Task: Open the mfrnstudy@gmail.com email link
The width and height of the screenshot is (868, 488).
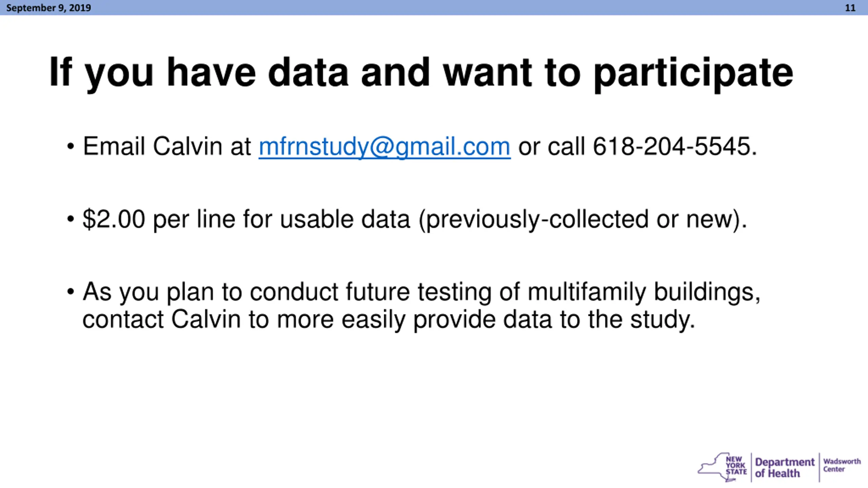Action: [x=384, y=147]
